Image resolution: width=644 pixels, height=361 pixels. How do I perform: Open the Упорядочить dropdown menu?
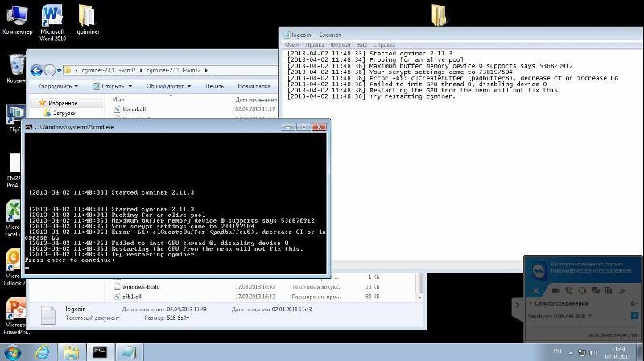click(x=57, y=86)
